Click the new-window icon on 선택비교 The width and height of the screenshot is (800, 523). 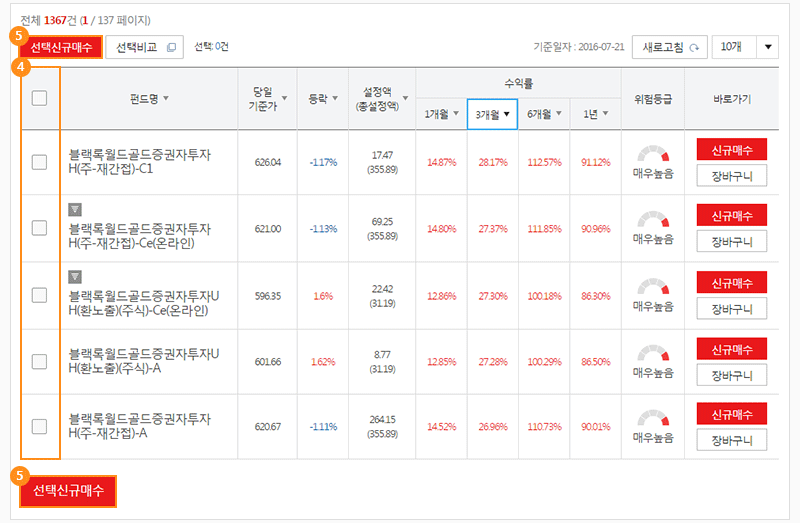[x=171, y=47]
